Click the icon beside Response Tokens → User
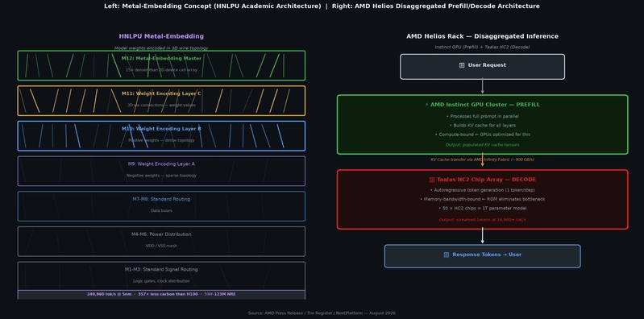This screenshot has width=644, height=319. tap(446, 255)
